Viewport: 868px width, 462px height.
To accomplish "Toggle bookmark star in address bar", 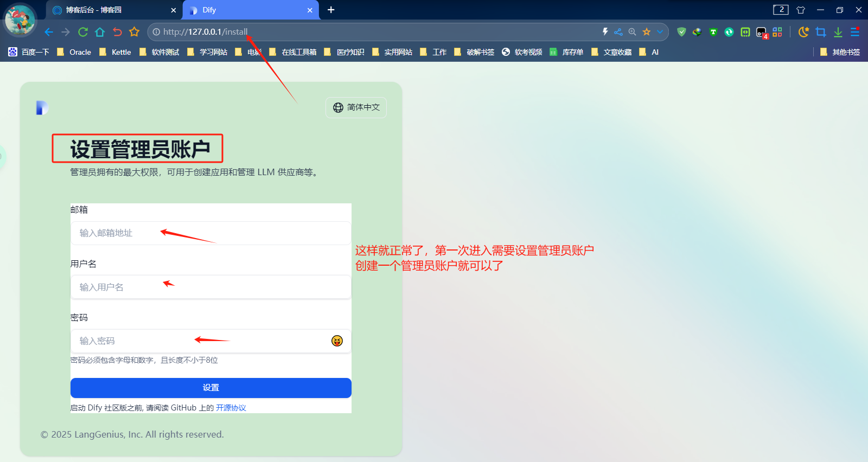I will (647, 32).
